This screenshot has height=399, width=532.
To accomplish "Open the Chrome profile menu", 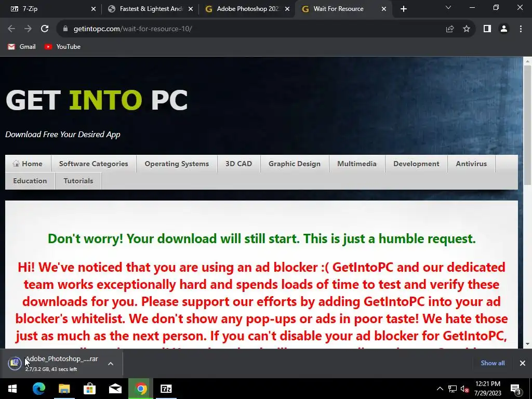I will [504, 29].
